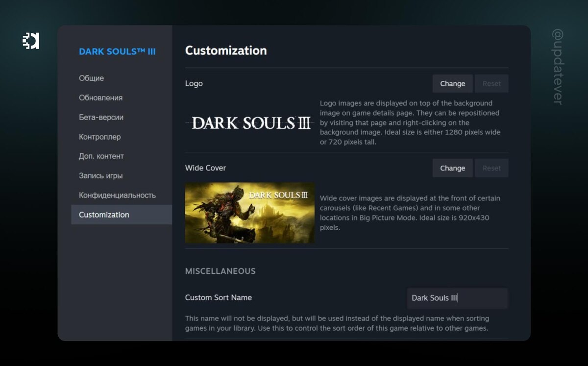Click the Custom Sort Name label
Image resolution: width=588 pixels, height=366 pixels.
[x=219, y=297]
